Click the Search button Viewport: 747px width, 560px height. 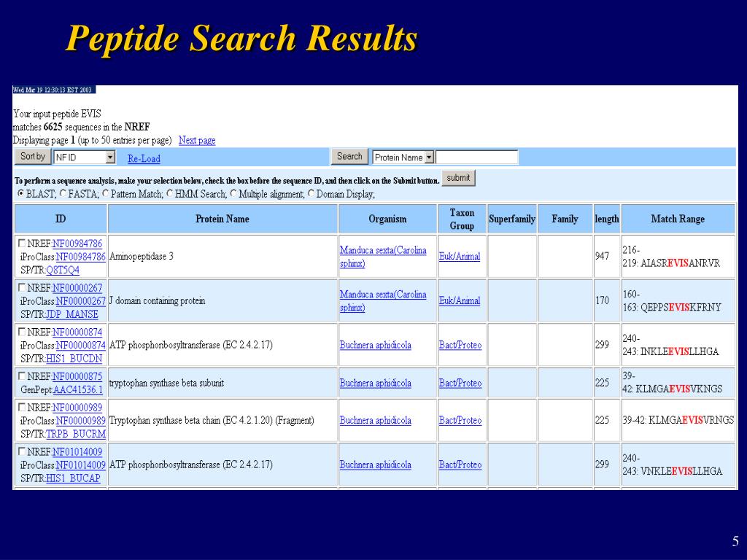349,156
